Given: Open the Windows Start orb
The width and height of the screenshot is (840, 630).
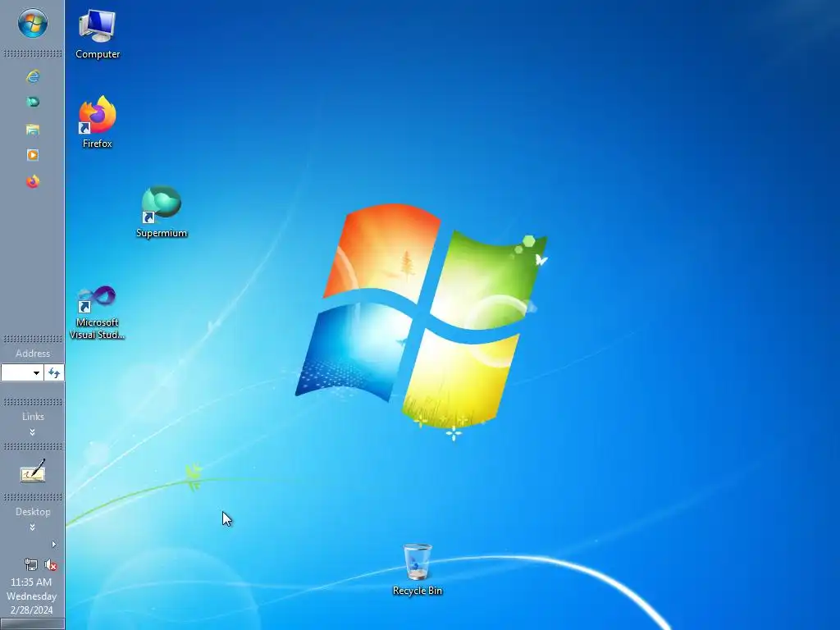Looking at the screenshot, I should 33,24.
